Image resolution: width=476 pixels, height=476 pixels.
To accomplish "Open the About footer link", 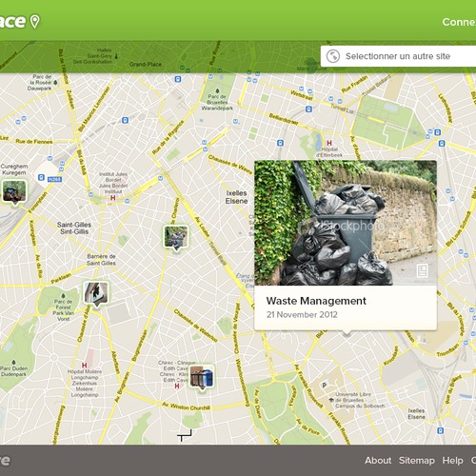I will click(378, 460).
